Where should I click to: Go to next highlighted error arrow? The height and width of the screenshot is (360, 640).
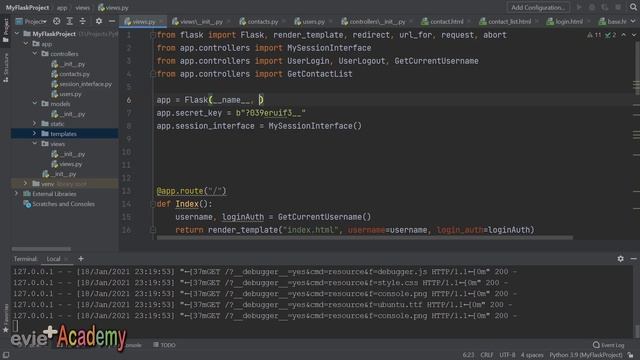click(x=633, y=35)
